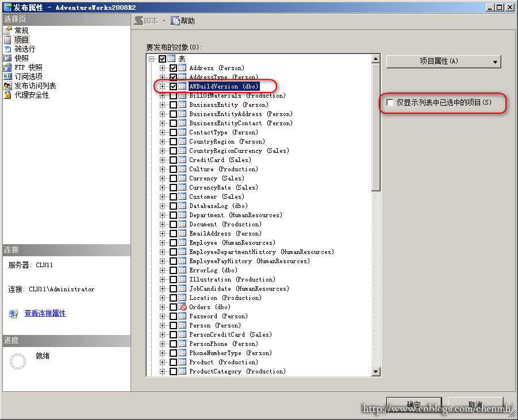The height and width of the screenshot is (420, 518).
Task: Click table icon of Document (Production)
Action: (182, 224)
